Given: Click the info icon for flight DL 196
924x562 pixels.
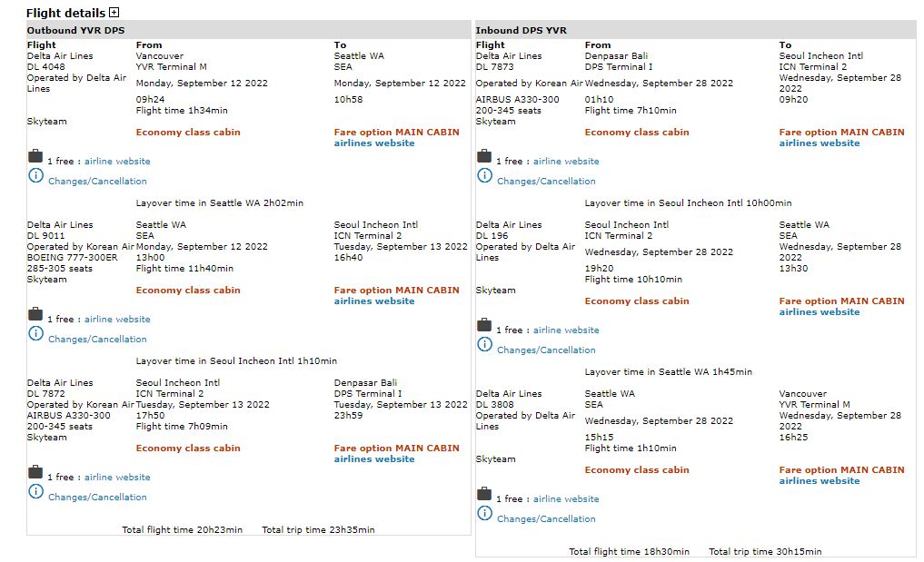Looking at the screenshot, I should coord(484,345).
